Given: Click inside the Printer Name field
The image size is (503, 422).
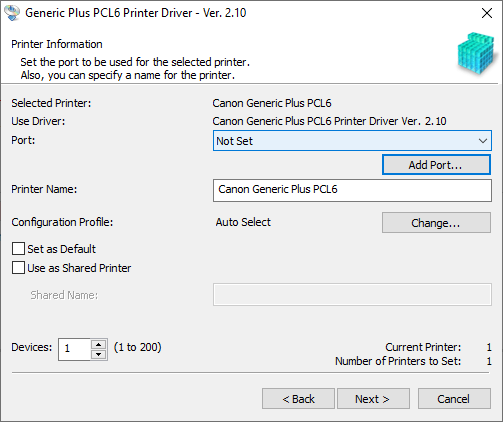Looking at the screenshot, I should 352,190.
